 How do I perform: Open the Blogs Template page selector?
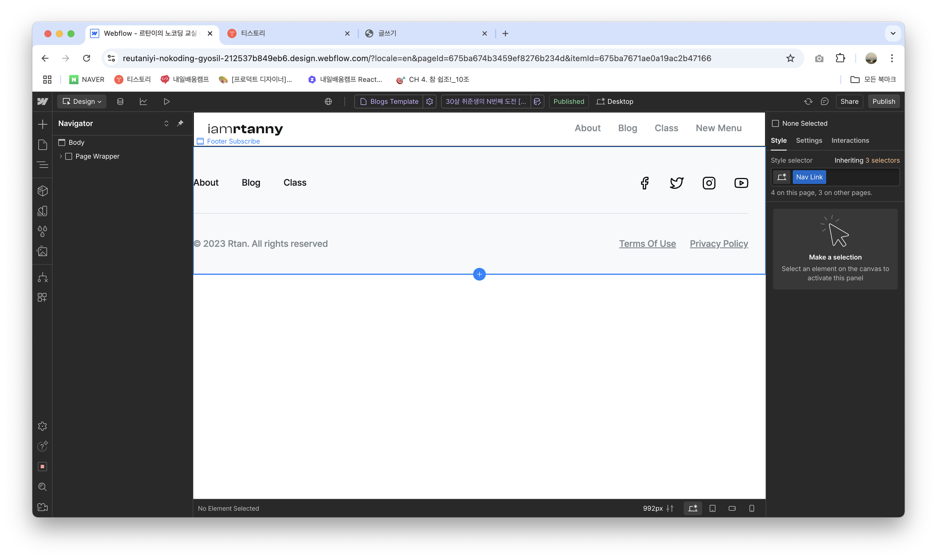tap(389, 102)
